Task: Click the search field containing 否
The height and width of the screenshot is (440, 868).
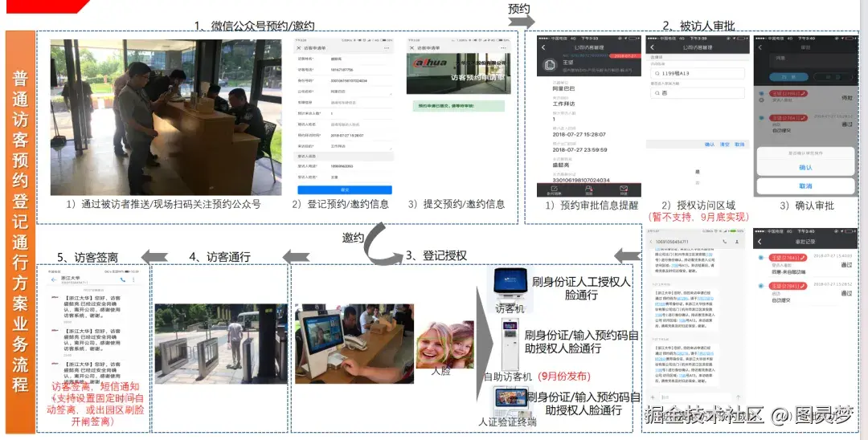Action: 698,93
